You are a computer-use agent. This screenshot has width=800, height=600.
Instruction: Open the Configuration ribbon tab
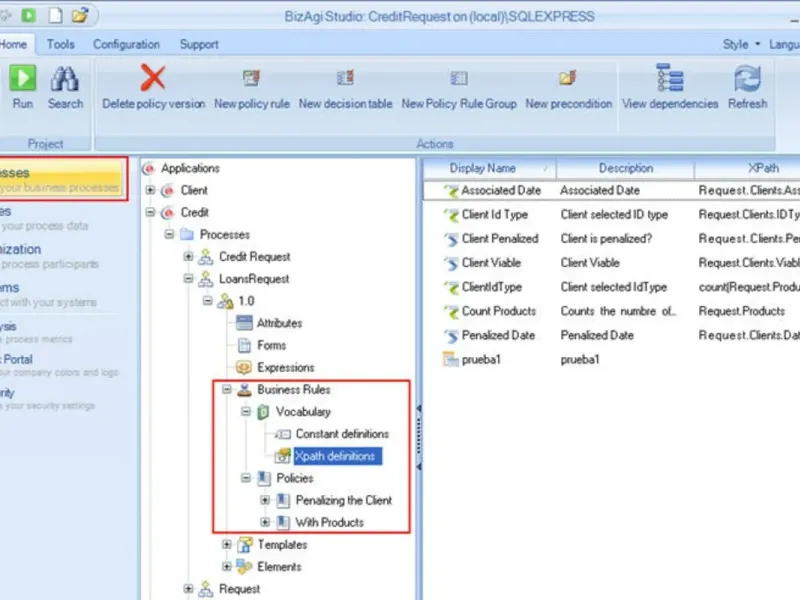pyautogui.click(x=126, y=44)
